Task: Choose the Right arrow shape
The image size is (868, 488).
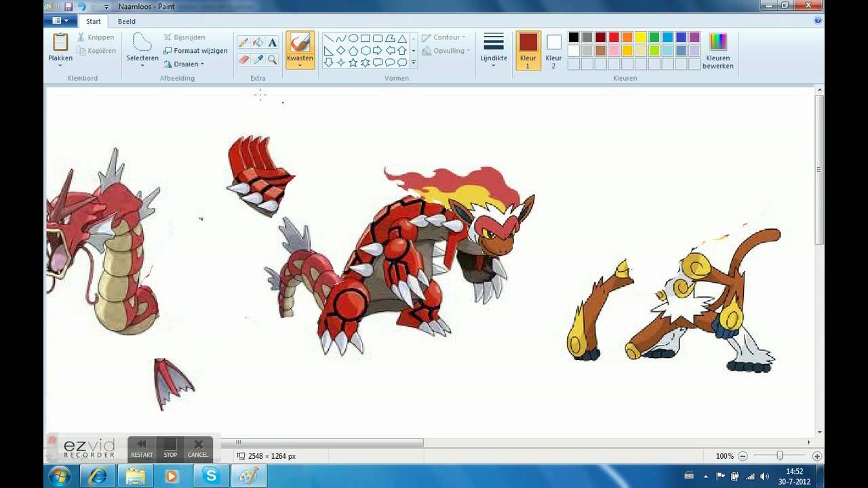Action: pyautogui.click(x=378, y=51)
